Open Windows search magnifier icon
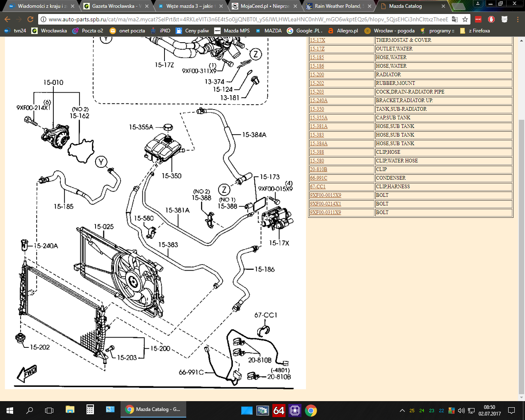Image resolution: width=525 pixels, height=420 pixels. click(30, 410)
